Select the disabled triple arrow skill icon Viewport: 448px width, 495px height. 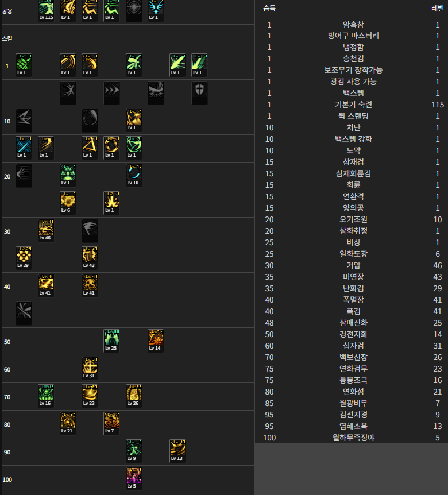[x=111, y=93]
